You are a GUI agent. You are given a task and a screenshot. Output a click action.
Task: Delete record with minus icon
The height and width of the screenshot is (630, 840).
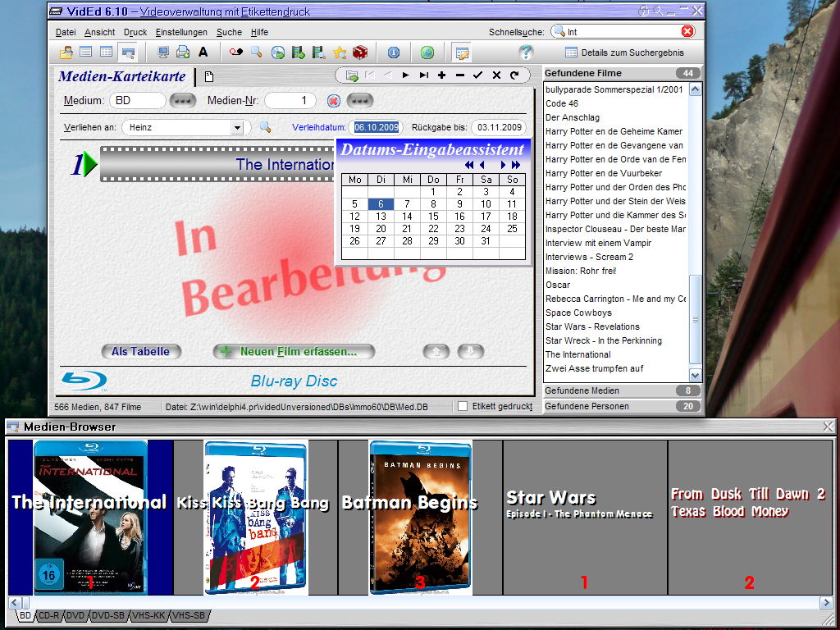[x=460, y=75]
